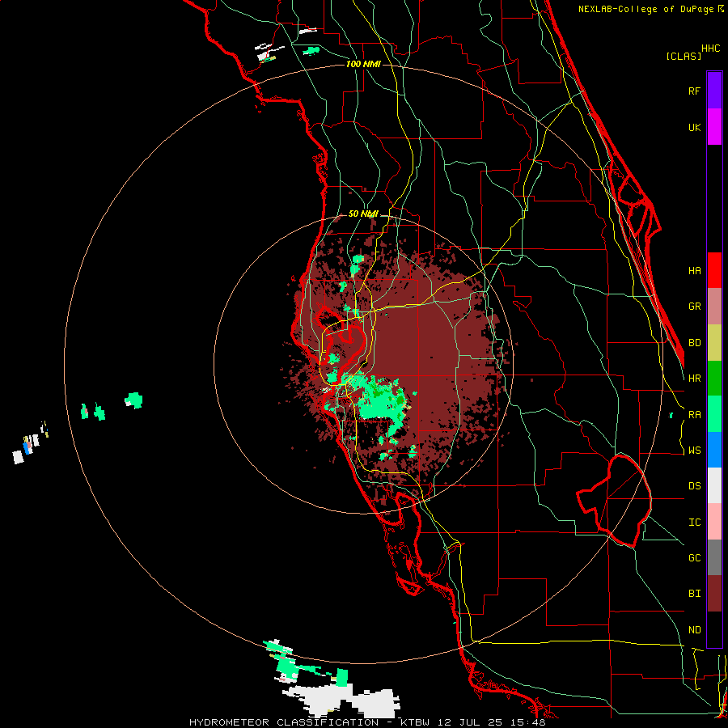The height and width of the screenshot is (728, 728).
Task: Click the RF legend label
Action: pyautogui.click(x=694, y=91)
